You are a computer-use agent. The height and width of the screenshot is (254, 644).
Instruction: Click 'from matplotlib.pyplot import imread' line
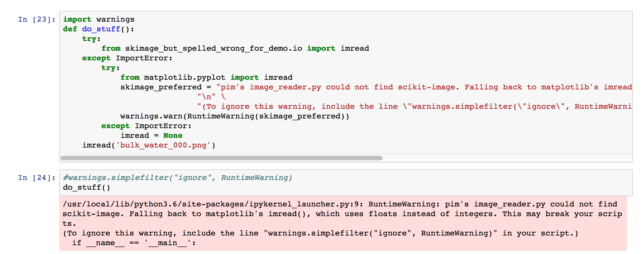tap(206, 77)
